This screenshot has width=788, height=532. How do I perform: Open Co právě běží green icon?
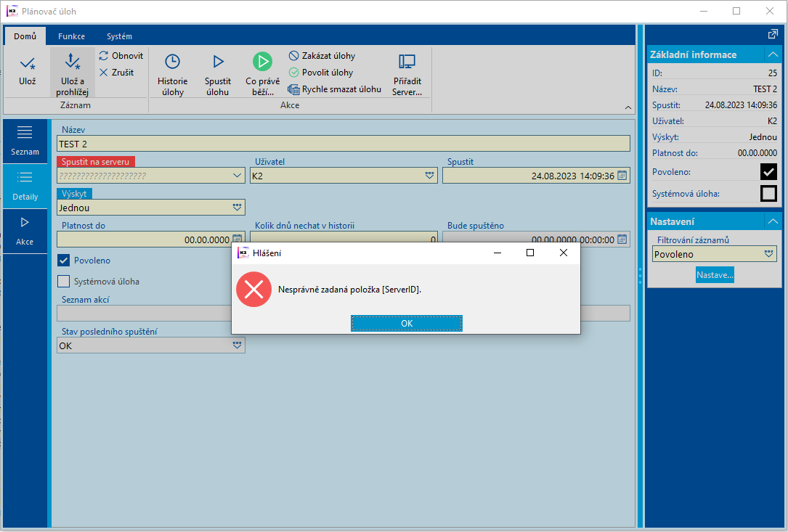262,62
